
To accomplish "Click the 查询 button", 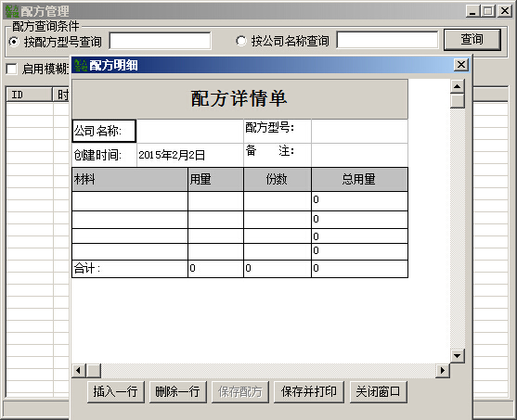I will coord(472,40).
